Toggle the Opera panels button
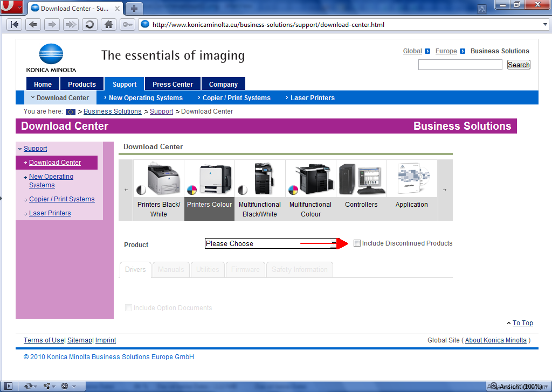552x392 pixels. pos(8,386)
